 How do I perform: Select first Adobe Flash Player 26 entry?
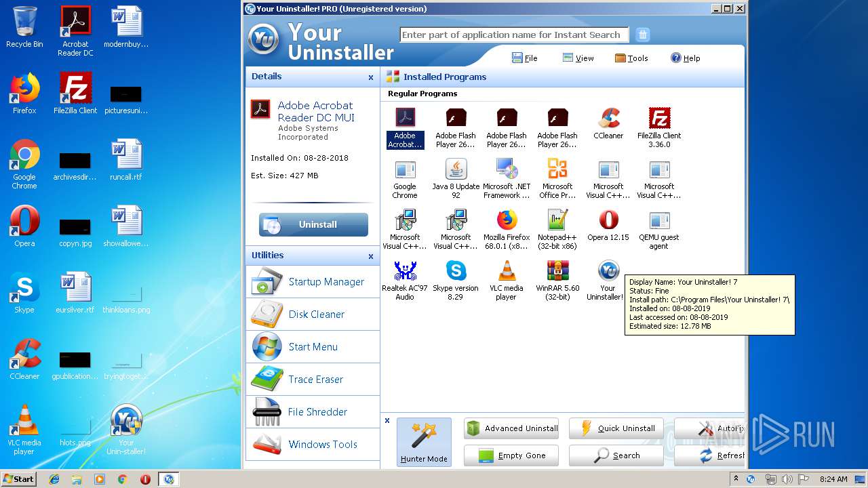(456, 128)
